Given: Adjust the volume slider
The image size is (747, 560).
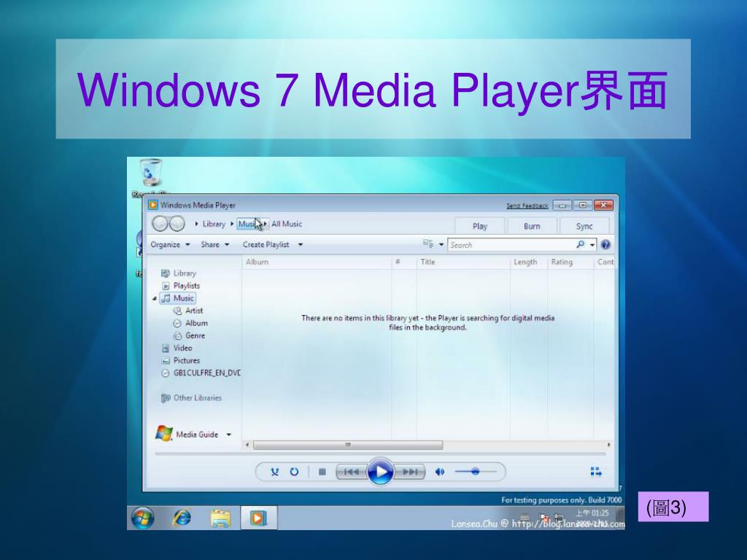Looking at the screenshot, I should (x=475, y=472).
